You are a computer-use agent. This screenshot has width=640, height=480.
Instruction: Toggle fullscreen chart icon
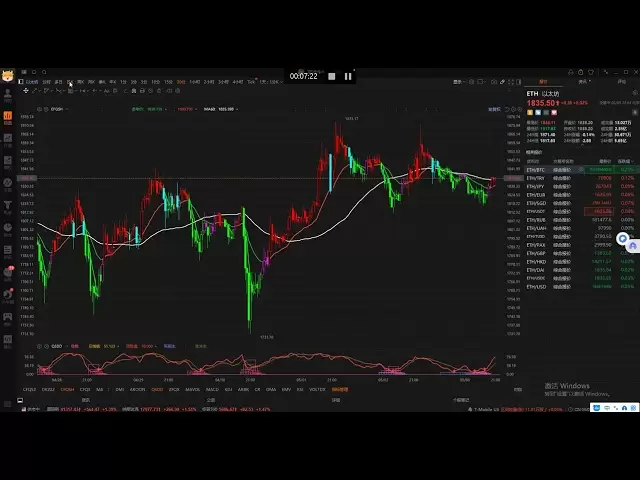(511, 82)
